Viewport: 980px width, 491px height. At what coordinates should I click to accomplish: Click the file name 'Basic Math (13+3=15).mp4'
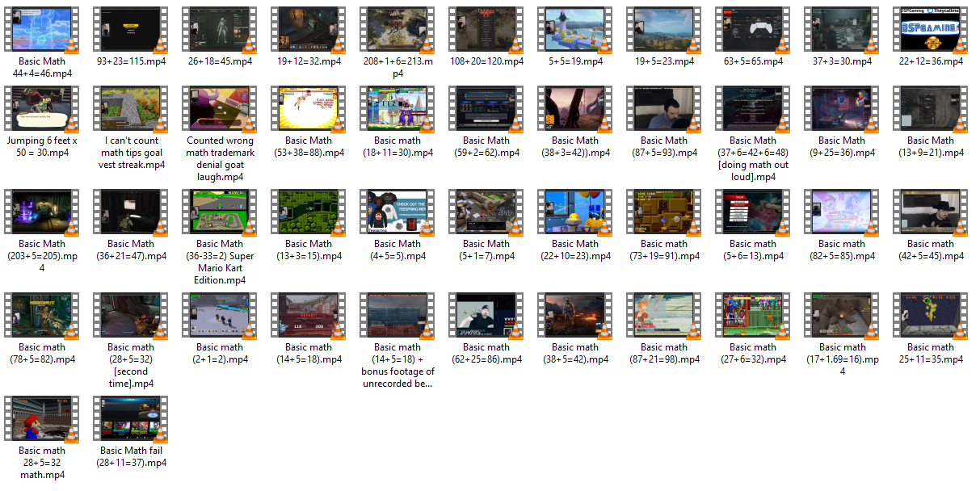[309, 250]
